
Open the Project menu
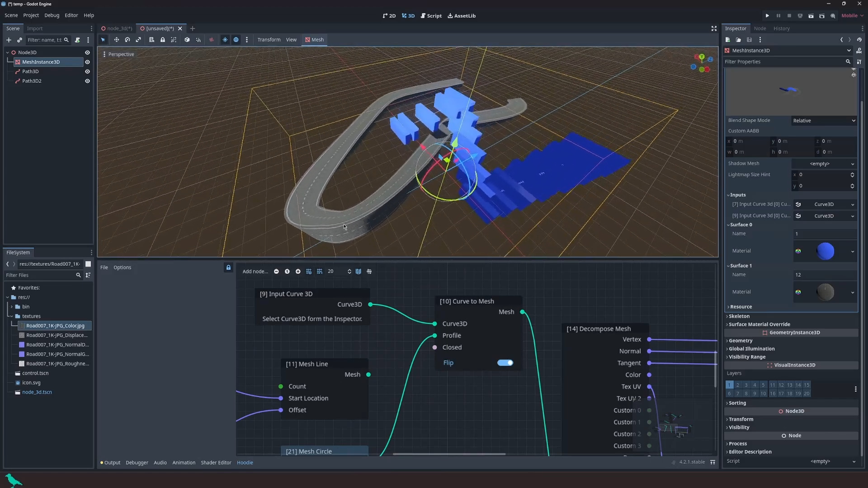pyautogui.click(x=31, y=15)
